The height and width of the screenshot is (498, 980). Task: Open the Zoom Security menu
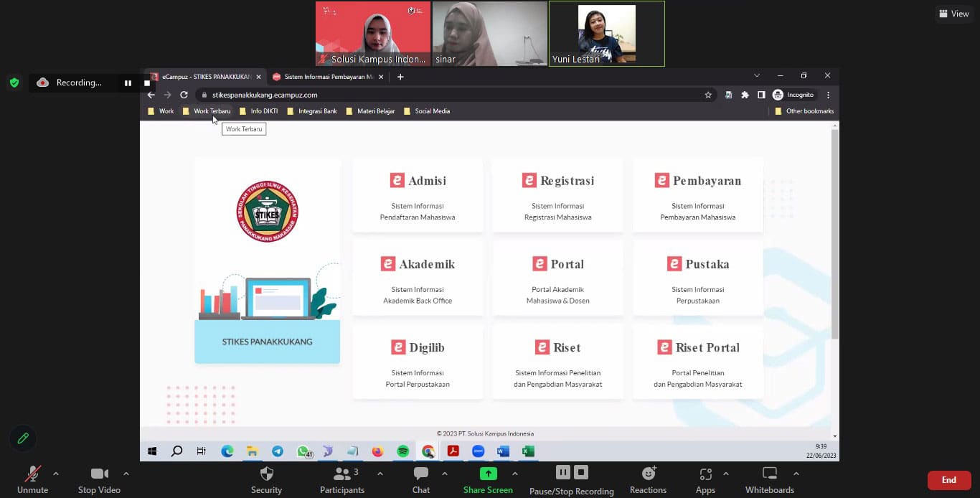coord(266,479)
